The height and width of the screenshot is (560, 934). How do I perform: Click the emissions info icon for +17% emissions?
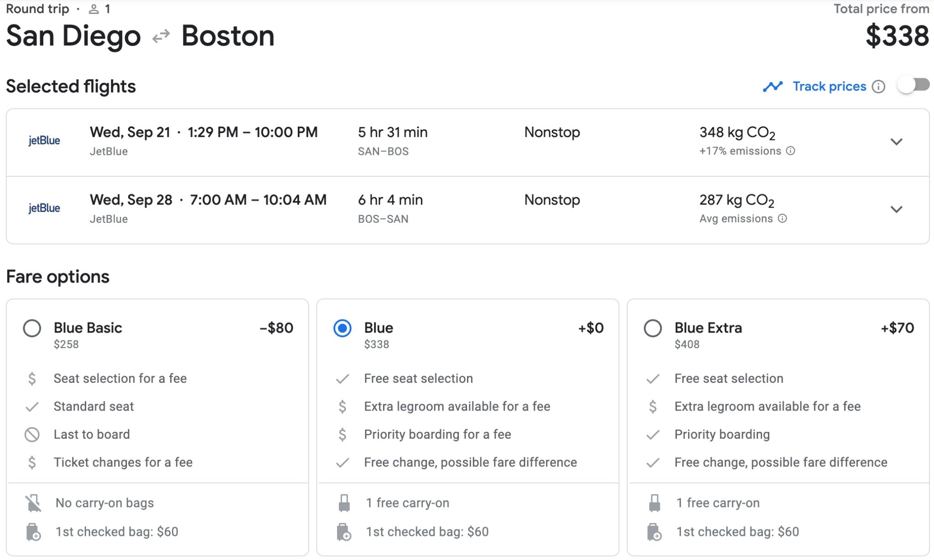pyautogui.click(x=790, y=151)
